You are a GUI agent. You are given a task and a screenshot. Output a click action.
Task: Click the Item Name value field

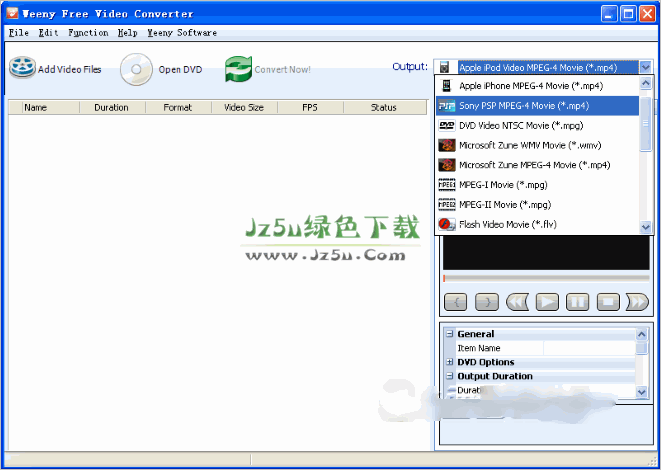click(589, 348)
